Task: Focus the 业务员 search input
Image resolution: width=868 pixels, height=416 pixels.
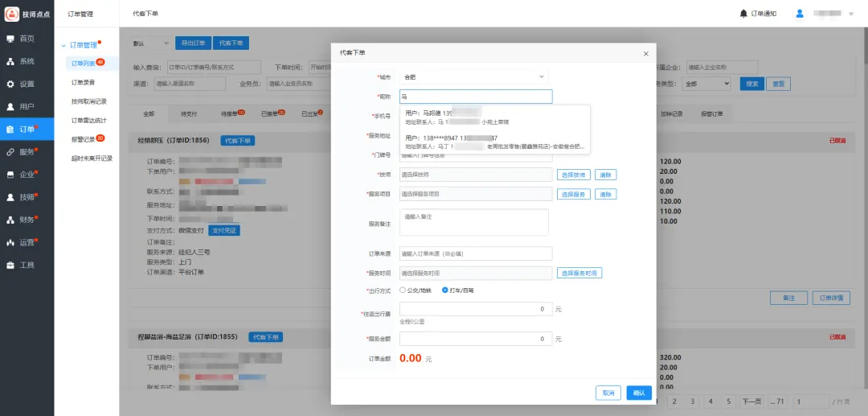Action: point(297,84)
